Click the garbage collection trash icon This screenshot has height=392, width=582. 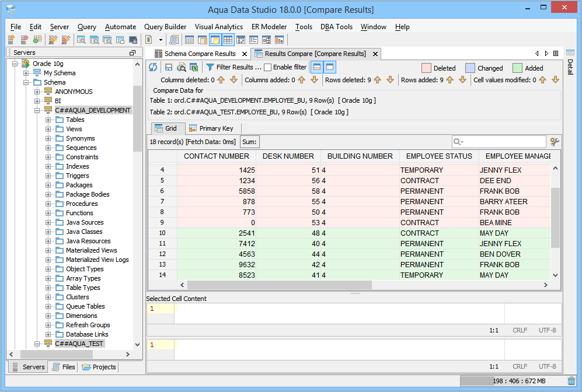tap(571, 381)
